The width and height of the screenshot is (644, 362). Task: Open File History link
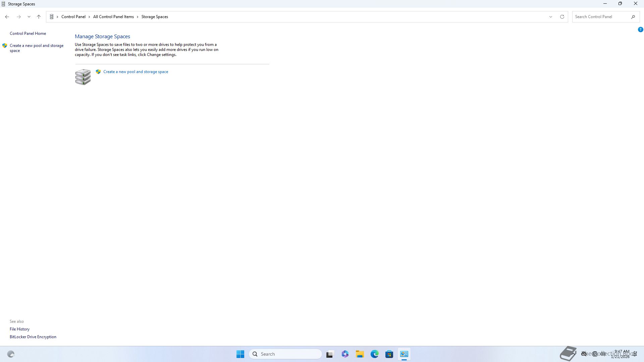pos(19,329)
